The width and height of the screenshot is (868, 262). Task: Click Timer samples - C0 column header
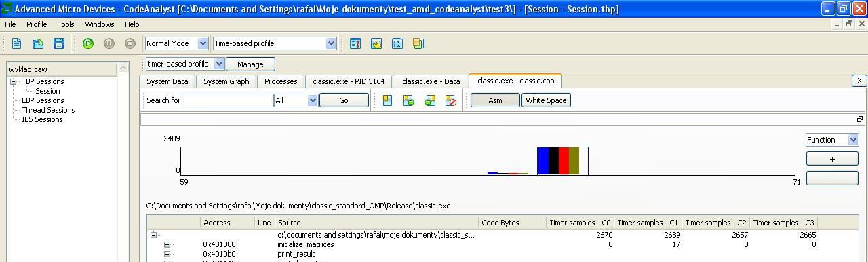(580, 223)
